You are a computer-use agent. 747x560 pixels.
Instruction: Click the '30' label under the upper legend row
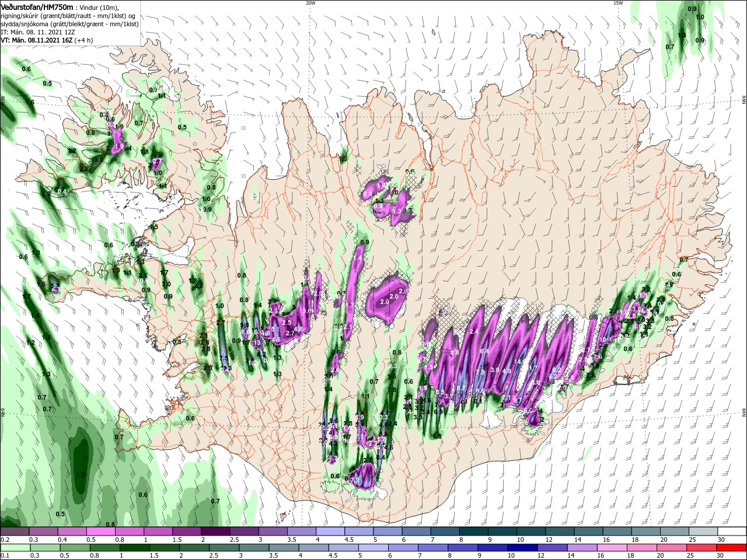[721, 540]
